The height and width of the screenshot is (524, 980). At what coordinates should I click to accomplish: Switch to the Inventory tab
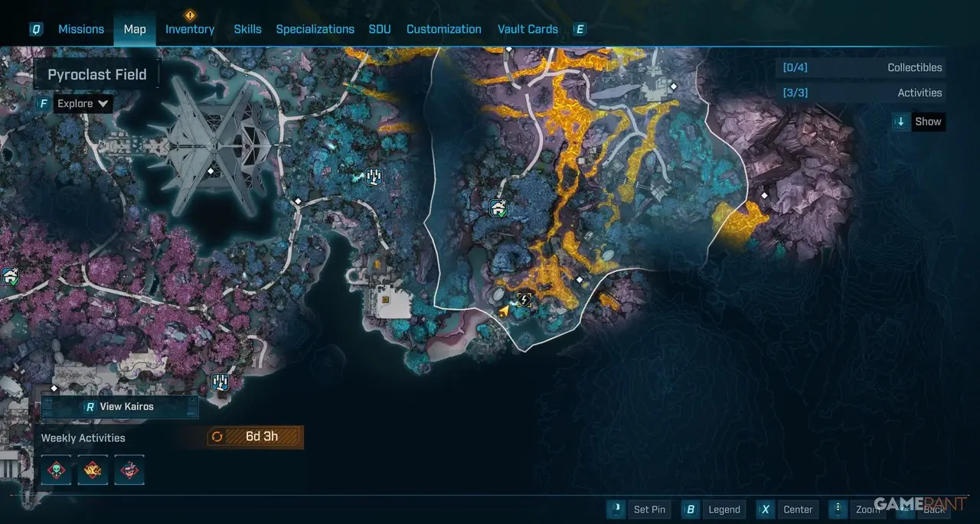pos(190,29)
